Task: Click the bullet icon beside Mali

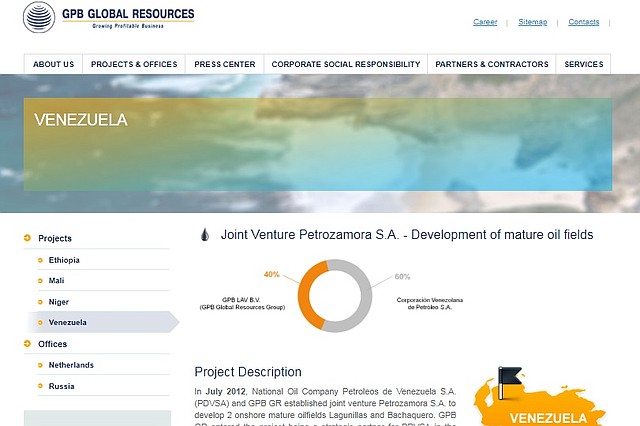Action: 40,281
